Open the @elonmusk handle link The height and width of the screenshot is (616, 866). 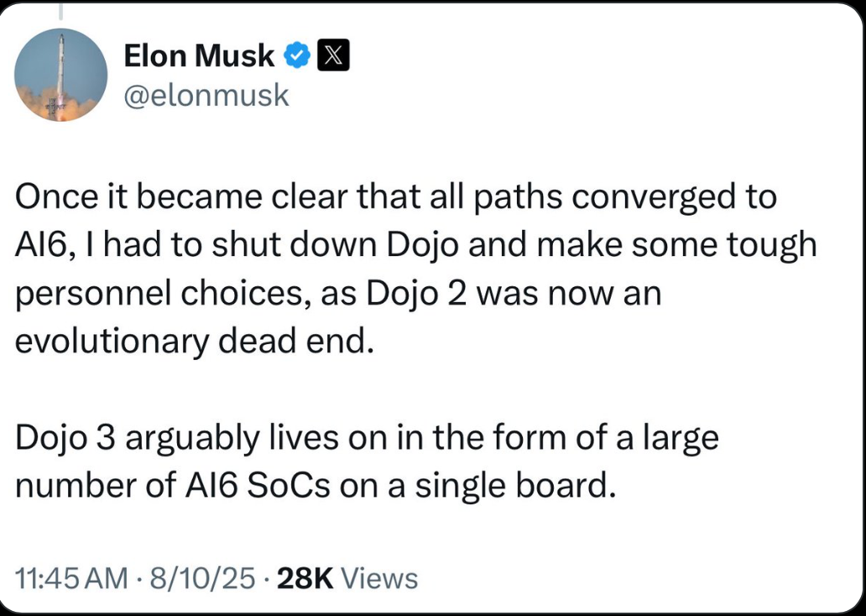pyautogui.click(x=206, y=95)
